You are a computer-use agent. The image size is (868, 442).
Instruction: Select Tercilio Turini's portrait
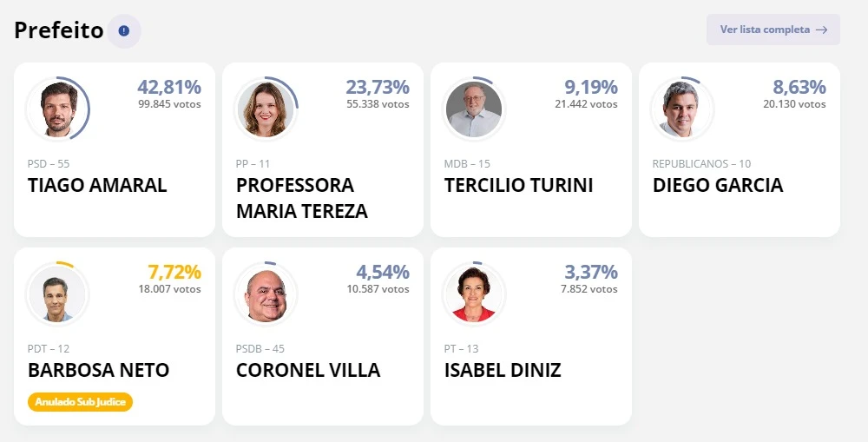(474, 109)
